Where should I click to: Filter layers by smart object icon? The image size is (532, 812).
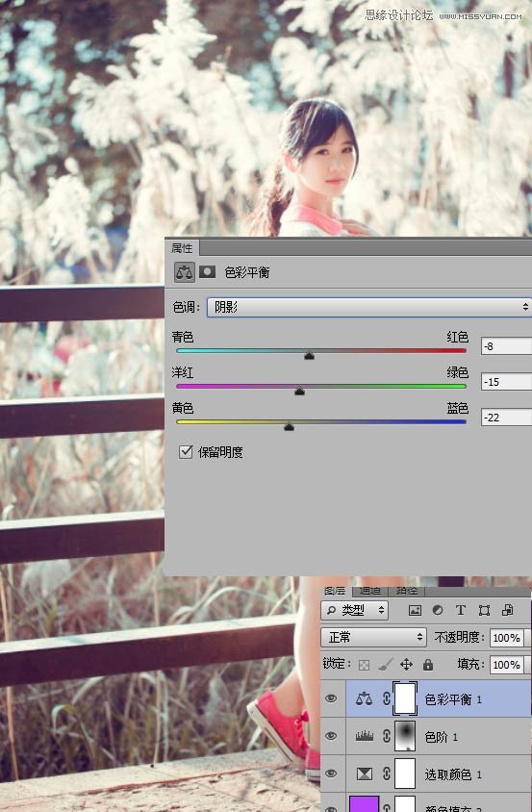(x=507, y=610)
